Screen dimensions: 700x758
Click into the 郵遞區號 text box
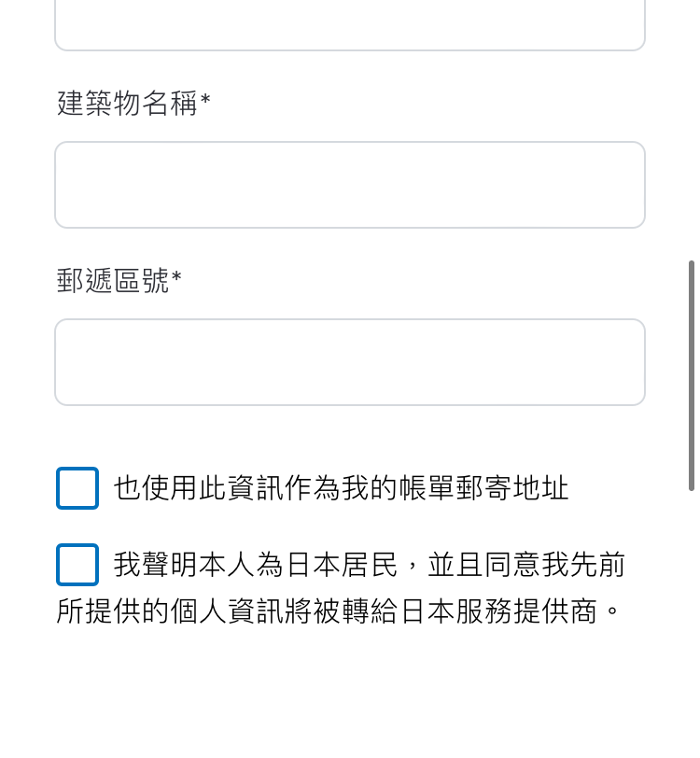pos(350,362)
